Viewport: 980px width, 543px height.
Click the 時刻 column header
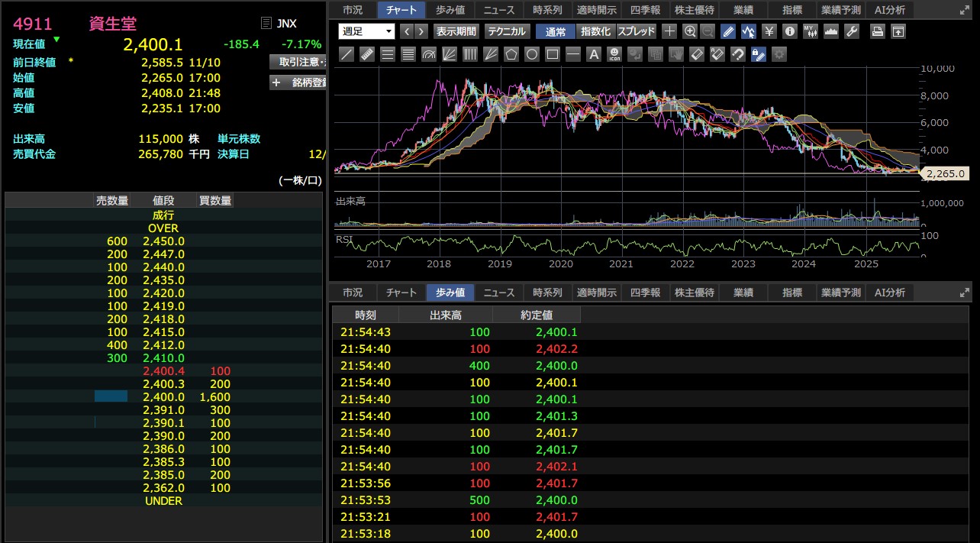[366, 315]
